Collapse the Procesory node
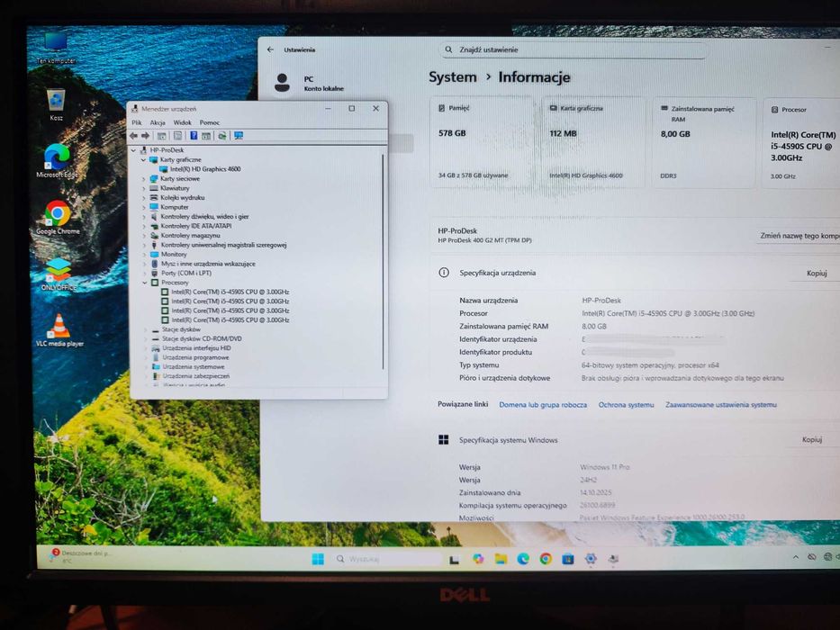Viewport: 840px width, 630px height. click(145, 283)
